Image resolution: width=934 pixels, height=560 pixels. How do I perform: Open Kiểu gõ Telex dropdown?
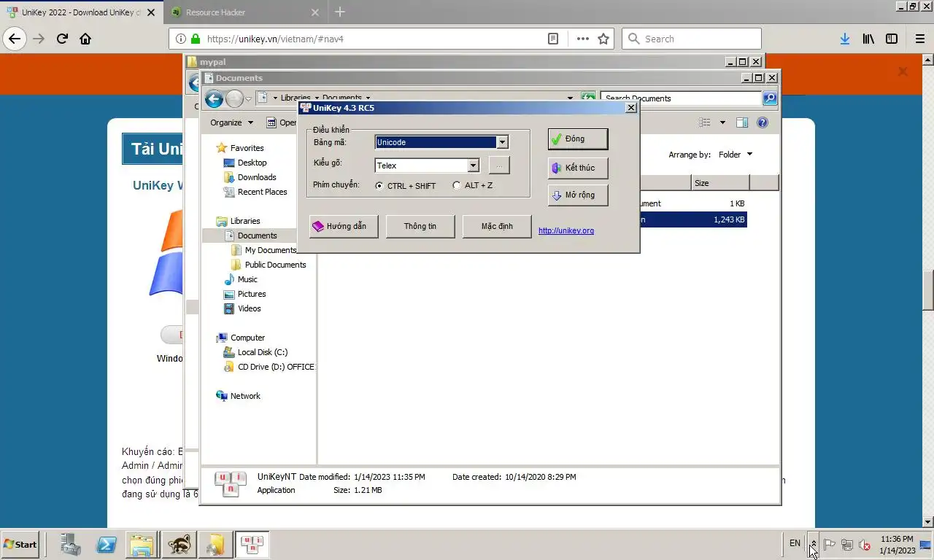pos(473,166)
